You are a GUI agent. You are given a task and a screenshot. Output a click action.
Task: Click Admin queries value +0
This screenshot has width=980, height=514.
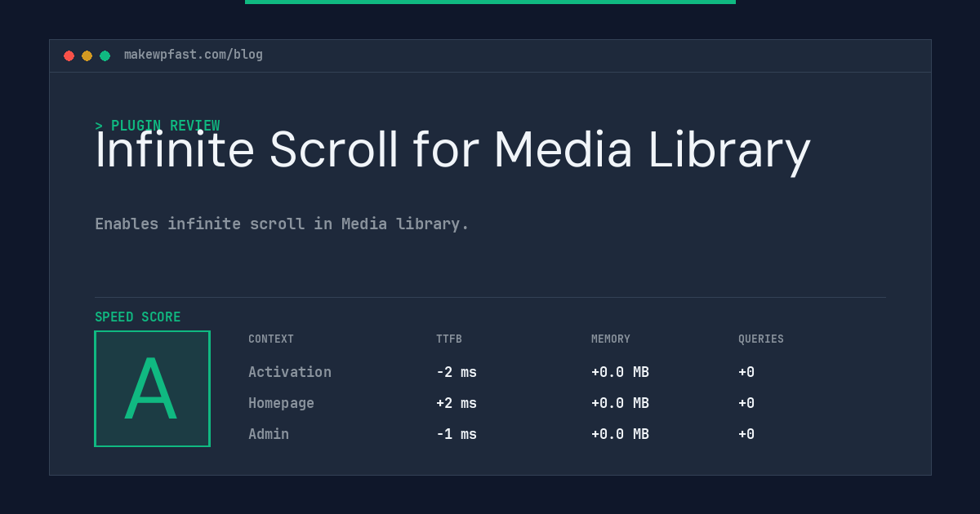click(746, 434)
